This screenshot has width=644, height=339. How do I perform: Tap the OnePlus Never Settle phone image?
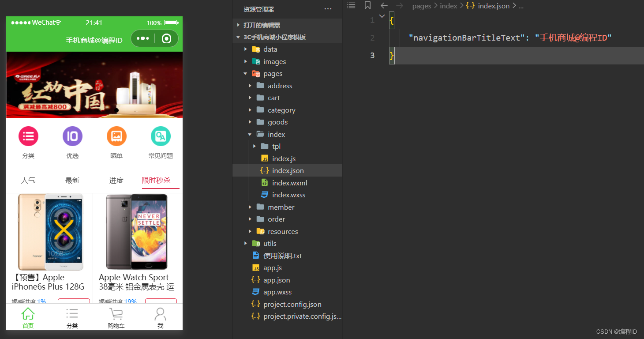[x=137, y=232]
